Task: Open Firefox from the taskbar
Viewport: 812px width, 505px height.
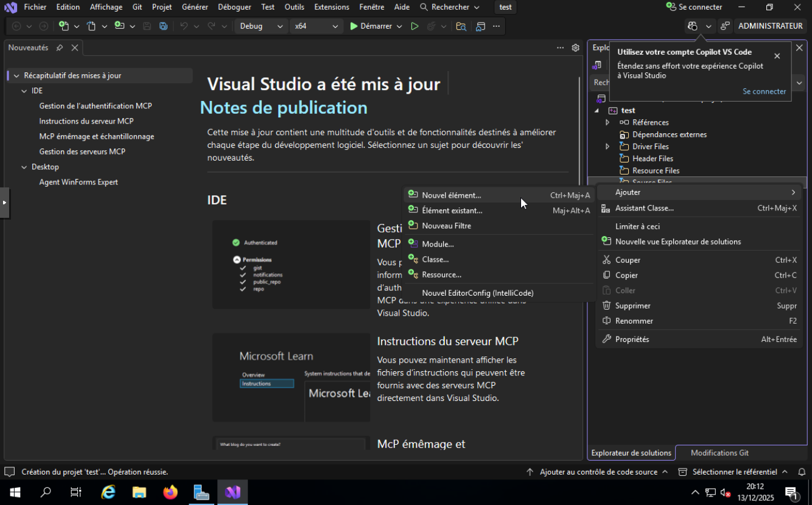Action: tap(170, 492)
